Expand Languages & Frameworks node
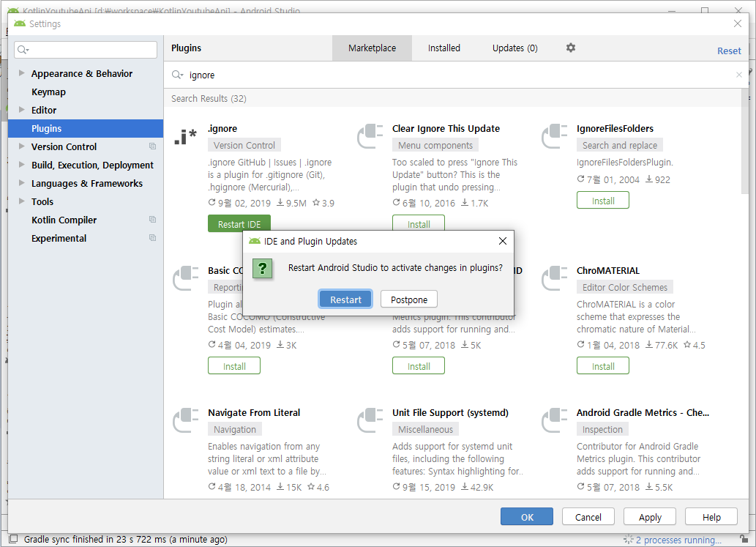 [x=21, y=183]
